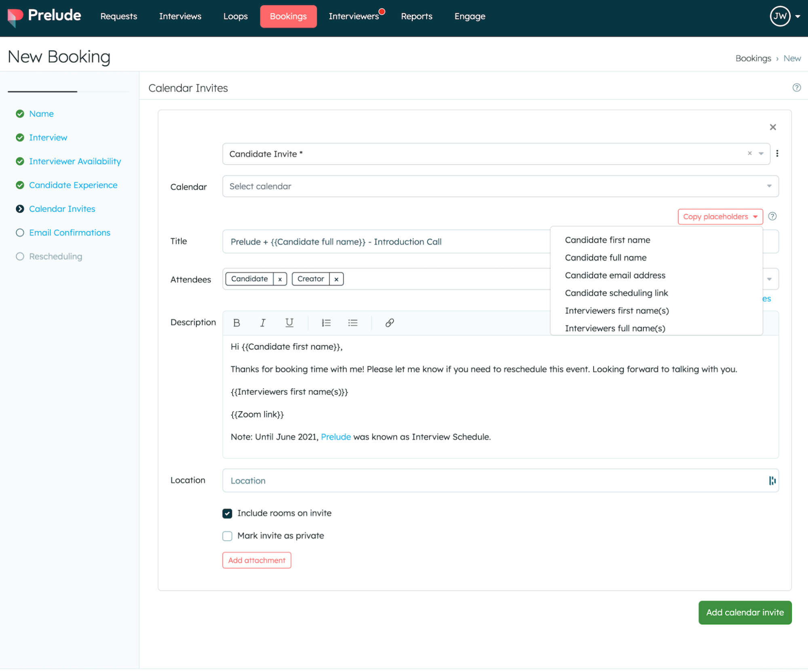The height and width of the screenshot is (672, 808).
Task: Click the Add calendar invite button
Action: (x=745, y=612)
